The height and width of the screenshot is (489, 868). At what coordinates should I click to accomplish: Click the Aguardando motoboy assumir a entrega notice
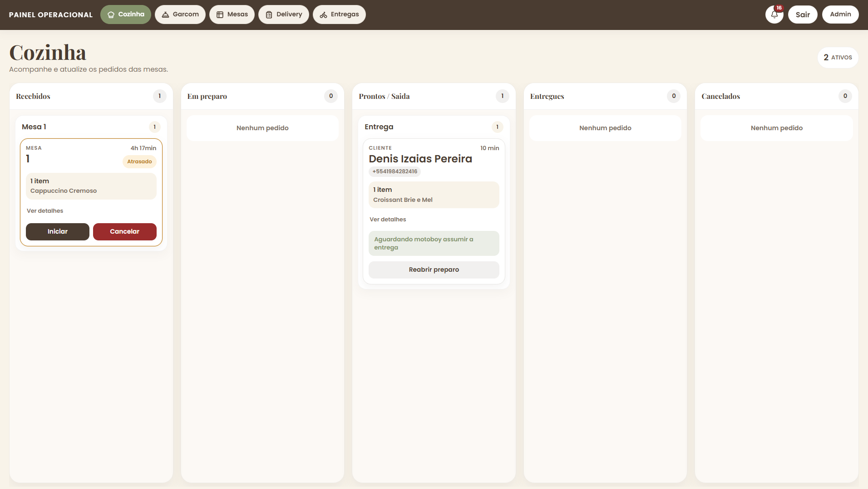[434, 244]
